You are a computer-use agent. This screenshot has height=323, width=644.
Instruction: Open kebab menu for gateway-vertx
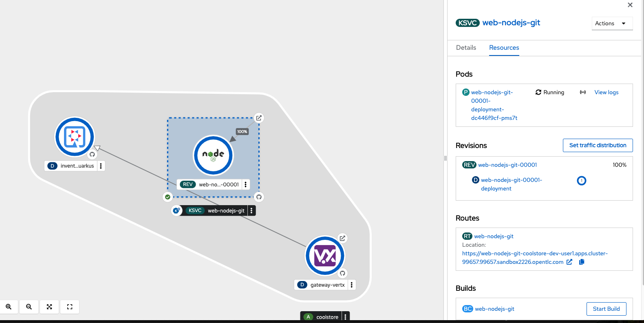pyautogui.click(x=352, y=285)
